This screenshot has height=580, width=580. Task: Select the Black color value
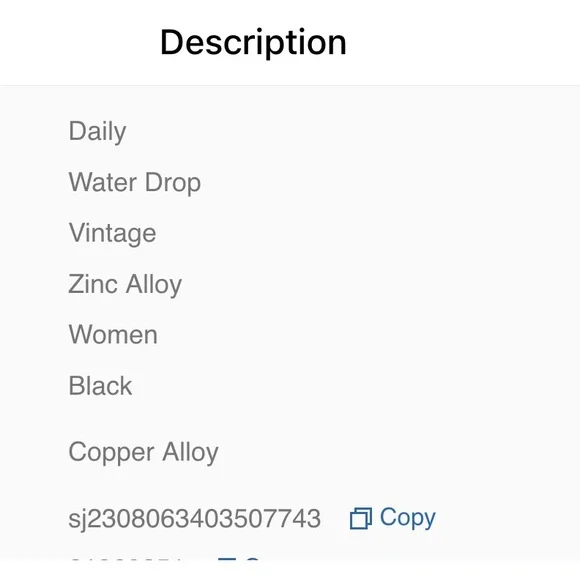[x=100, y=386]
